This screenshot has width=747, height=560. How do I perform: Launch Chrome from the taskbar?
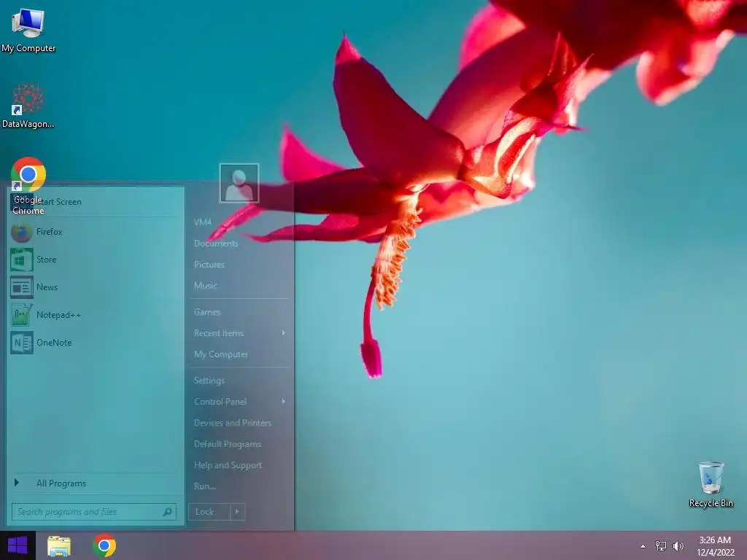[x=104, y=545]
